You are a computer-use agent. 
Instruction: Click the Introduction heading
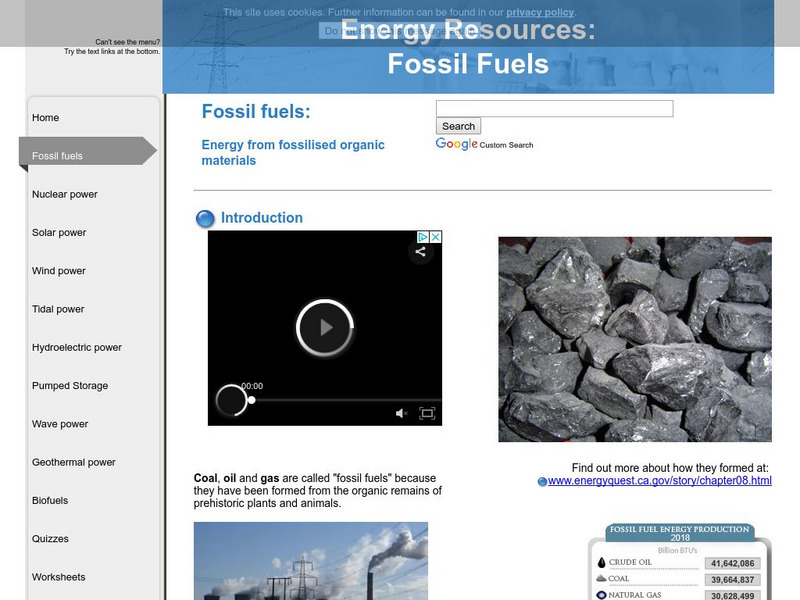[262, 218]
